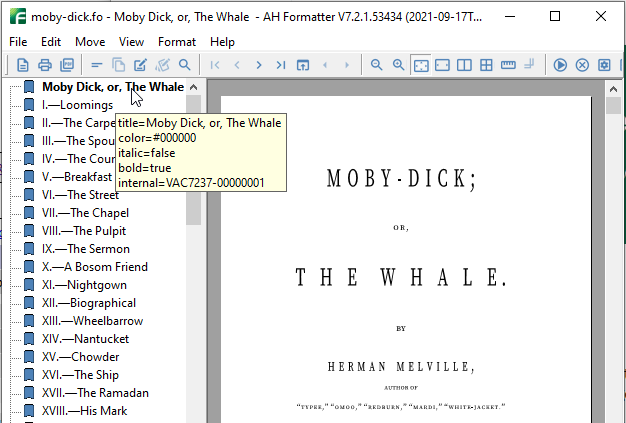Open the Format option settings gear icon

[x=604, y=65]
